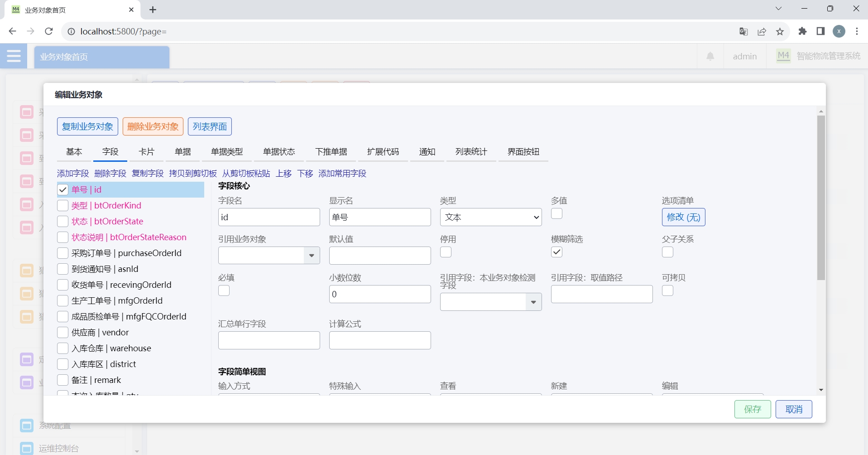This screenshot has height=455, width=868.
Task: Switch to the 卡片 tab
Action: click(x=146, y=152)
